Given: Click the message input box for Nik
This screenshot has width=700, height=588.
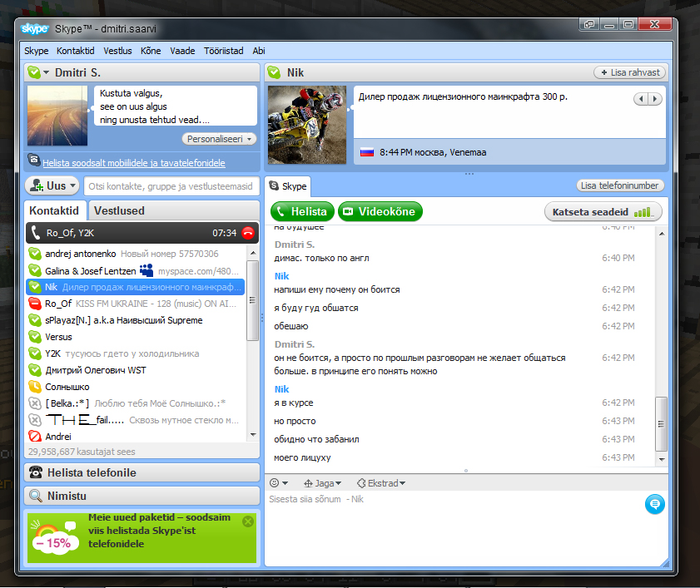Looking at the screenshot, I should (455, 526).
